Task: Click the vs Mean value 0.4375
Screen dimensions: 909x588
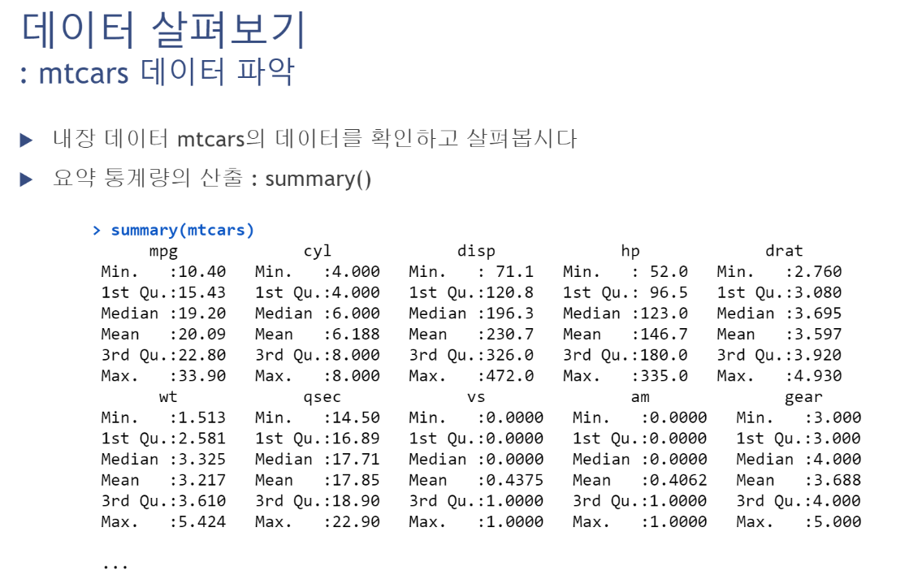Action: [515, 480]
